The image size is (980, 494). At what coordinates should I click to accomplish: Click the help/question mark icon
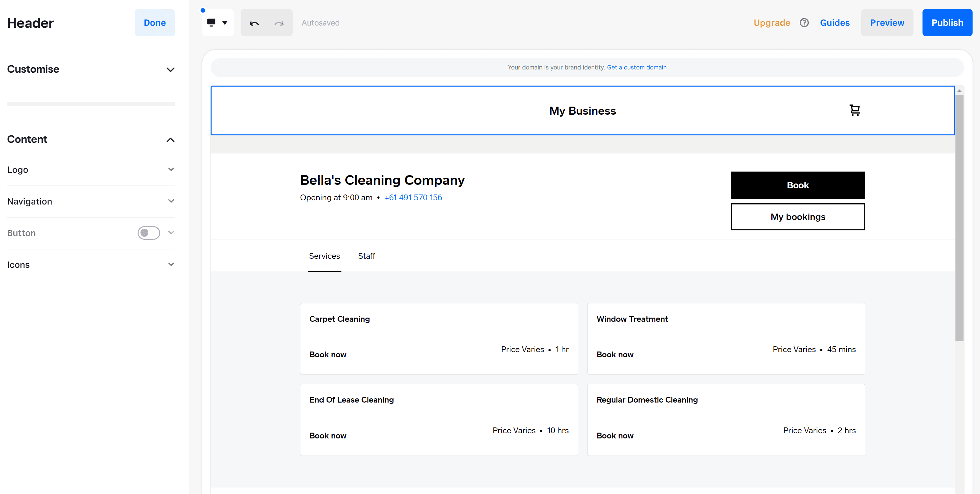click(x=804, y=23)
